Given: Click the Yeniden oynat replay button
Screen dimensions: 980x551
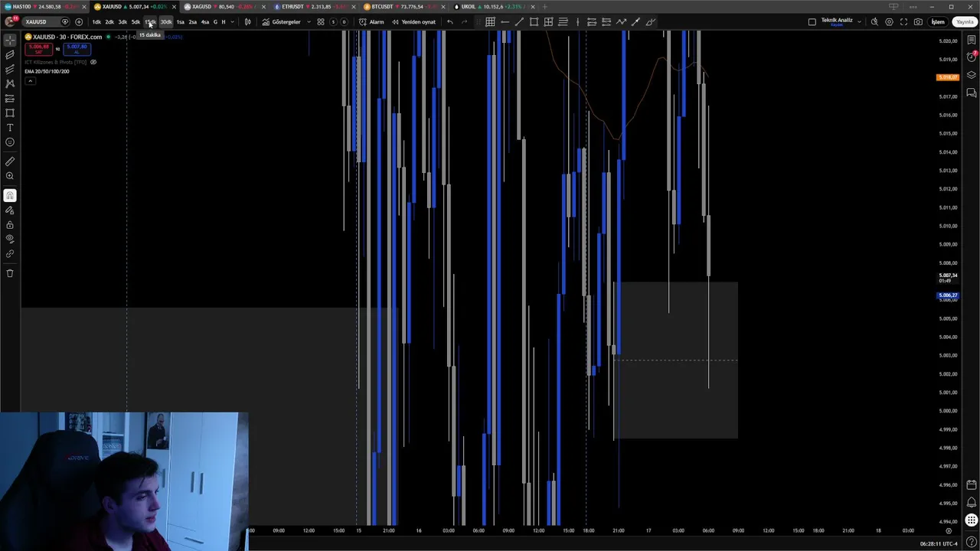Looking at the screenshot, I should pyautogui.click(x=413, y=22).
